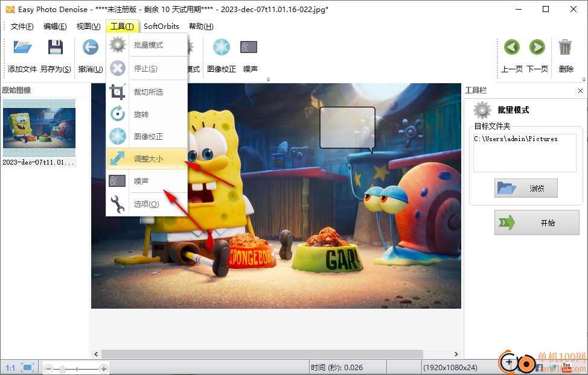Click the 撤消(U) undo arrow icon
Screen dimensions: 588x375
coord(91,47)
